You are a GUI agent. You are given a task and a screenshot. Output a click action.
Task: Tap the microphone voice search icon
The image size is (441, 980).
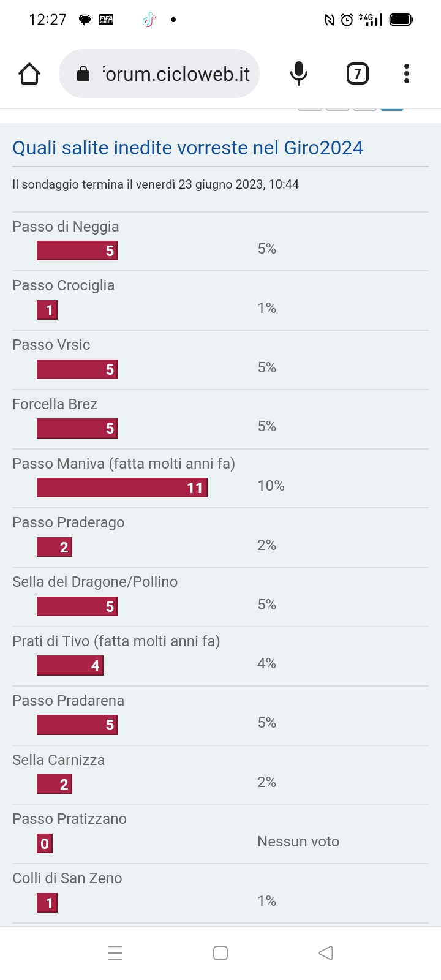tap(299, 74)
